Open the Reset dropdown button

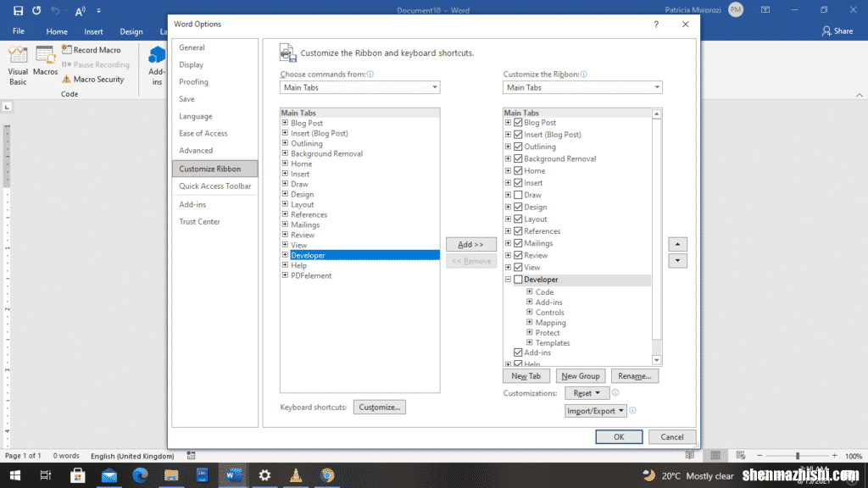pos(587,393)
